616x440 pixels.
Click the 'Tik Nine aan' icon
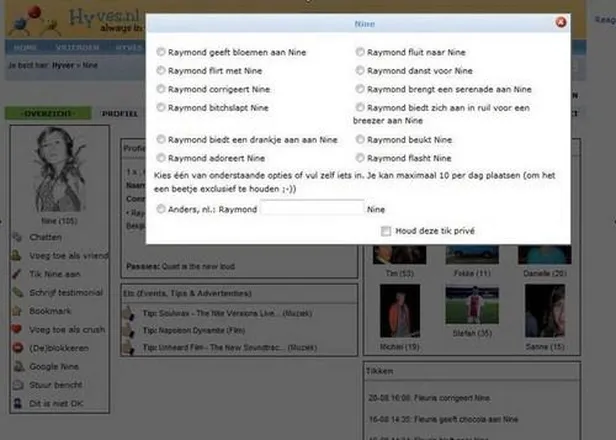coord(18,274)
